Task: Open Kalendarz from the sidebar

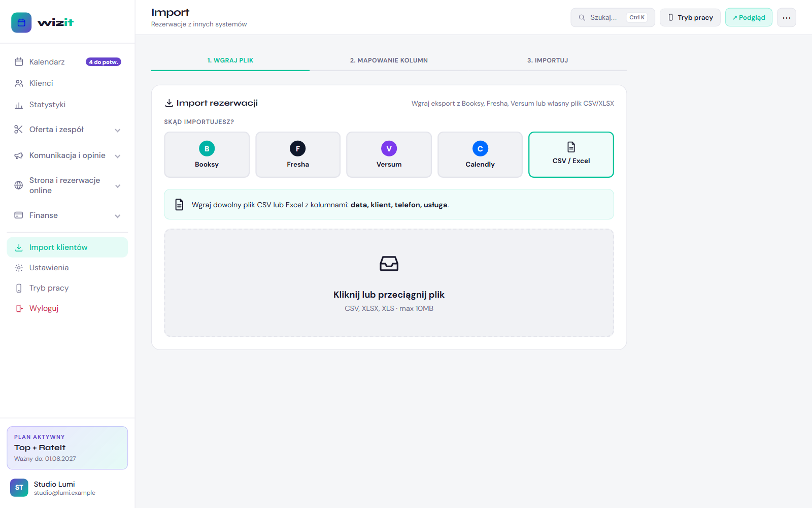Action: pos(67,62)
